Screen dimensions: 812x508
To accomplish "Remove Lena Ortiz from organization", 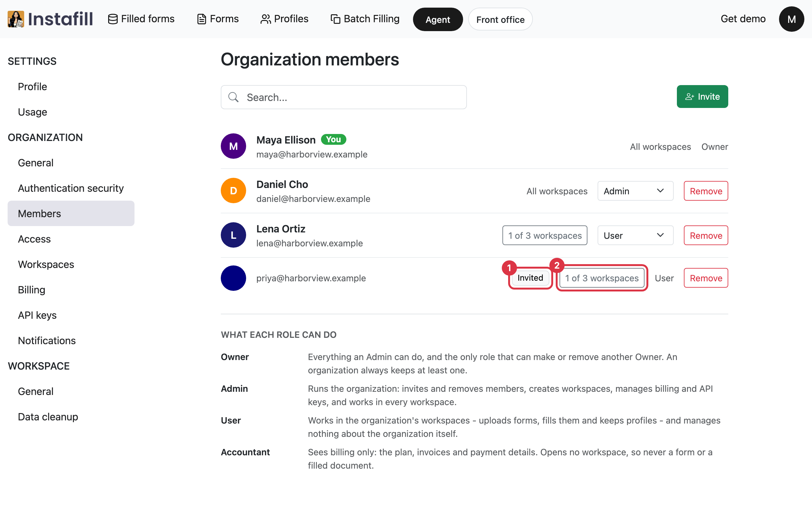I will click(x=706, y=235).
